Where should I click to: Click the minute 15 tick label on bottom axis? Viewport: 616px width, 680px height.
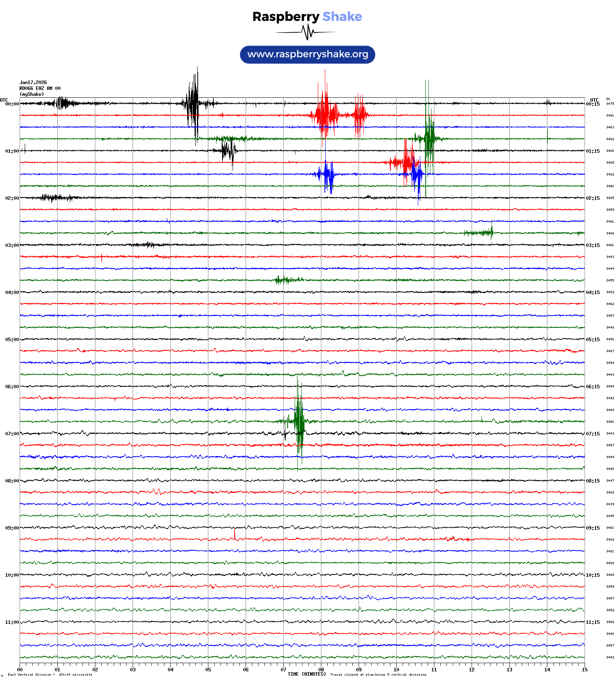[x=585, y=670]
